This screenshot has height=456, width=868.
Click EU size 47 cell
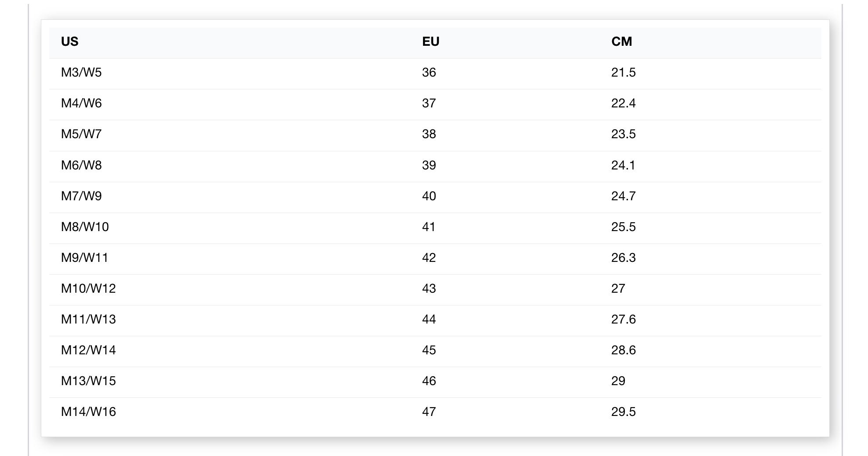pyautogui.click(x=429, y=412)
